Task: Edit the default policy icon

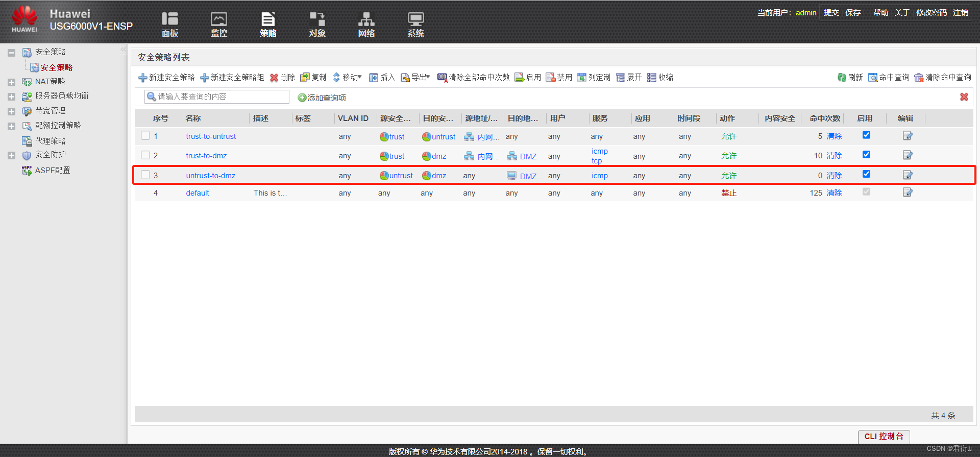Action: point(908,192)
